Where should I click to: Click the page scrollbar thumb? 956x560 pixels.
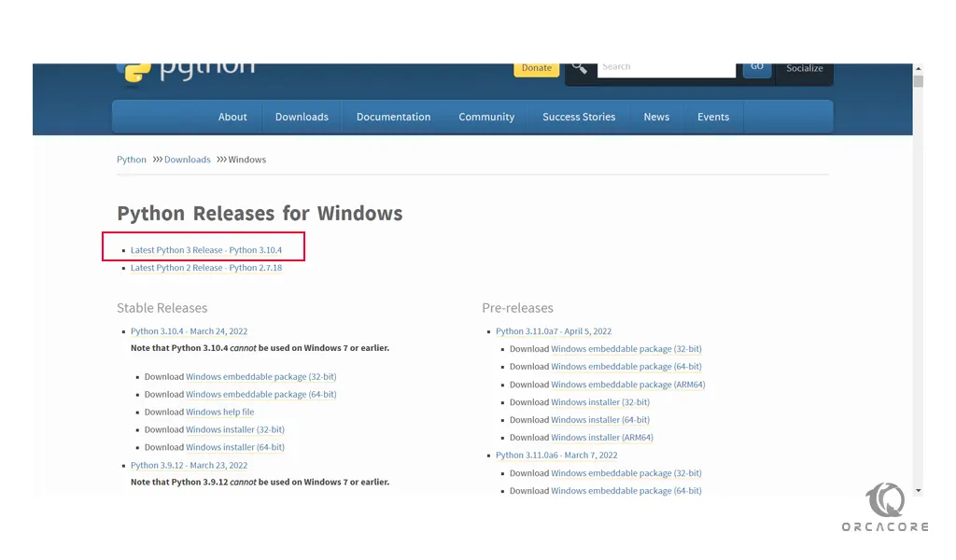(919, 81)
